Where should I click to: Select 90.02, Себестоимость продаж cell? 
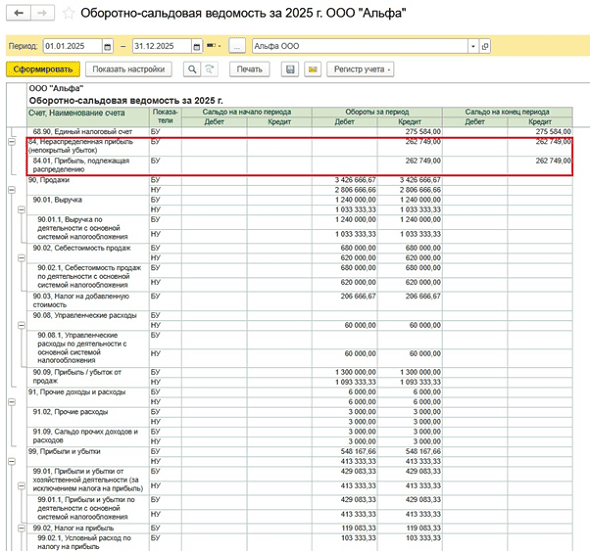pos(88,253)
